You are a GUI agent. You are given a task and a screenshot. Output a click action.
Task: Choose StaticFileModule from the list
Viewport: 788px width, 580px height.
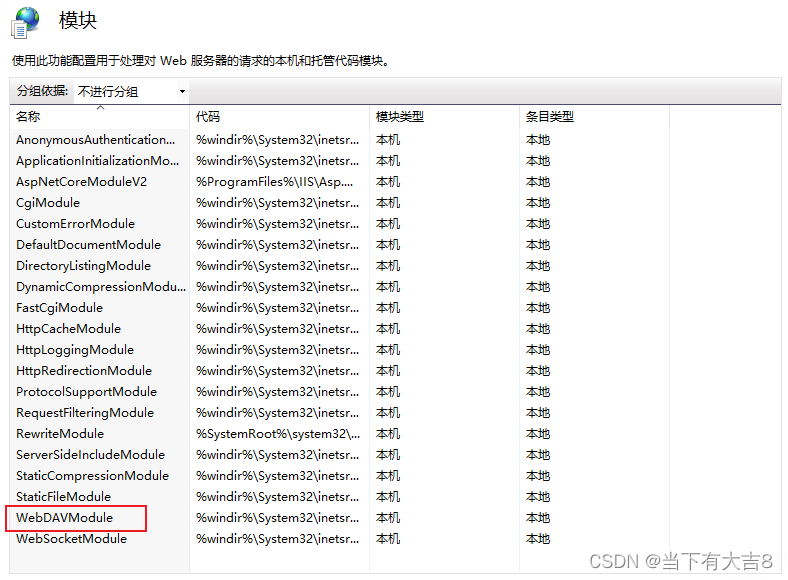tap(63, 497)
